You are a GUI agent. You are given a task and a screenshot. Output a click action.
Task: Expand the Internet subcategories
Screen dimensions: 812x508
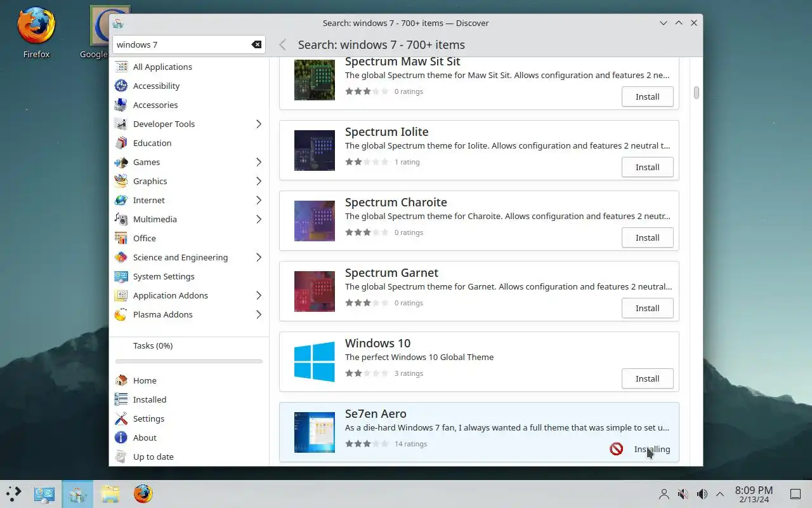[259, 200]
